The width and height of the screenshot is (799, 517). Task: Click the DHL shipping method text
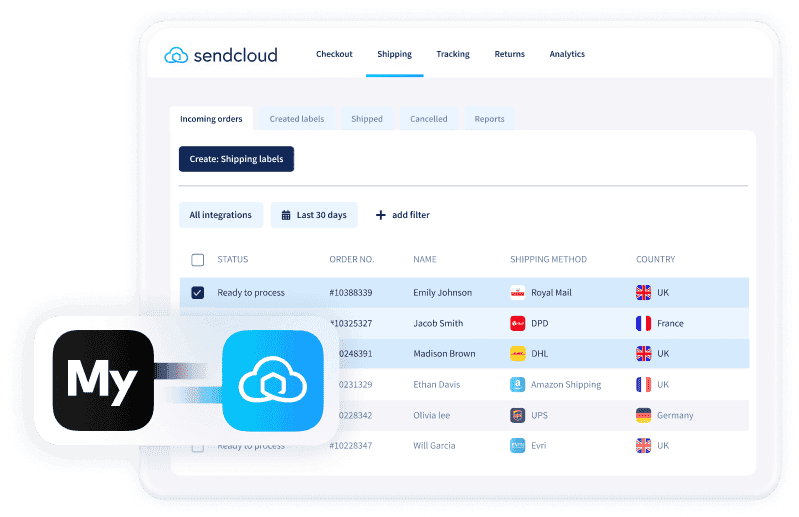point(540,353)
